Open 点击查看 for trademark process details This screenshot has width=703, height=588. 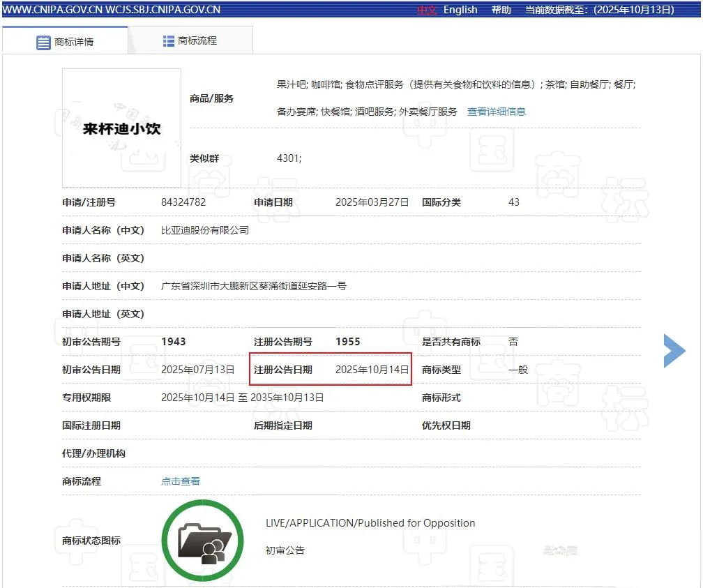(x=180, y=481)
